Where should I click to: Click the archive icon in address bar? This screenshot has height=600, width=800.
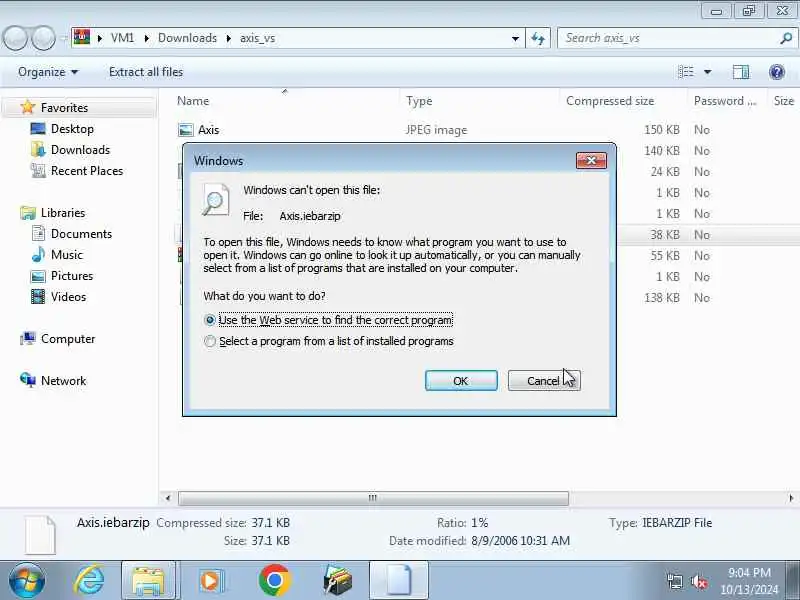coord(82,37)
